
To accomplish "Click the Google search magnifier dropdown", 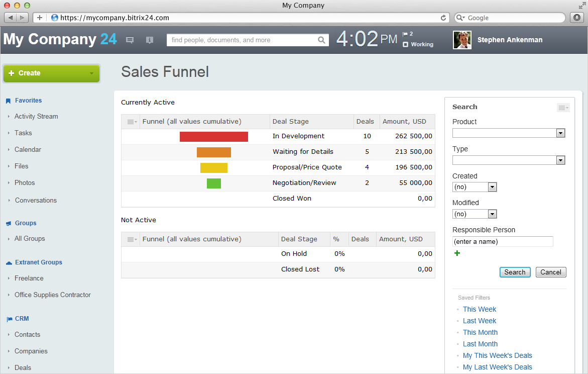I will [x=460, y=18].
